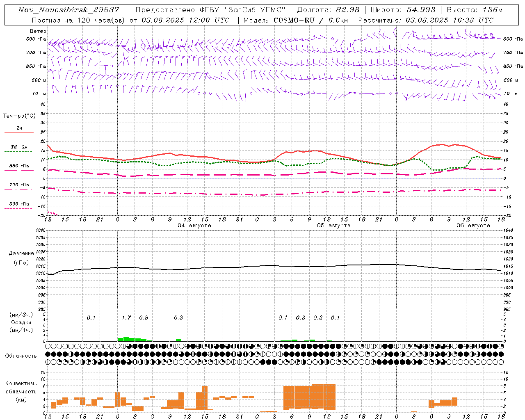Image resolution: width=525 pixels, height=420 pixels.
Task: Click the '500 м' label left of wind panel
Action: pyautogui.click(x=39, y=80)
